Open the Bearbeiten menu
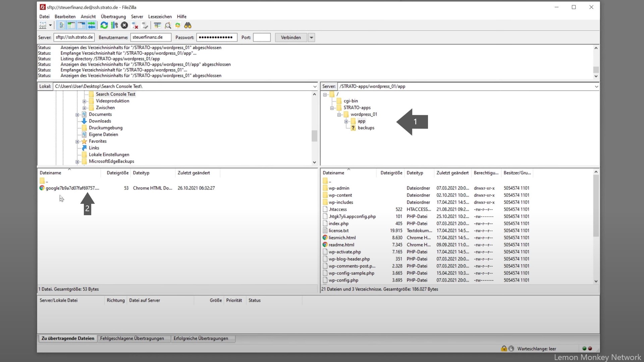The image size is (644, 362). (x=65, y=16)
